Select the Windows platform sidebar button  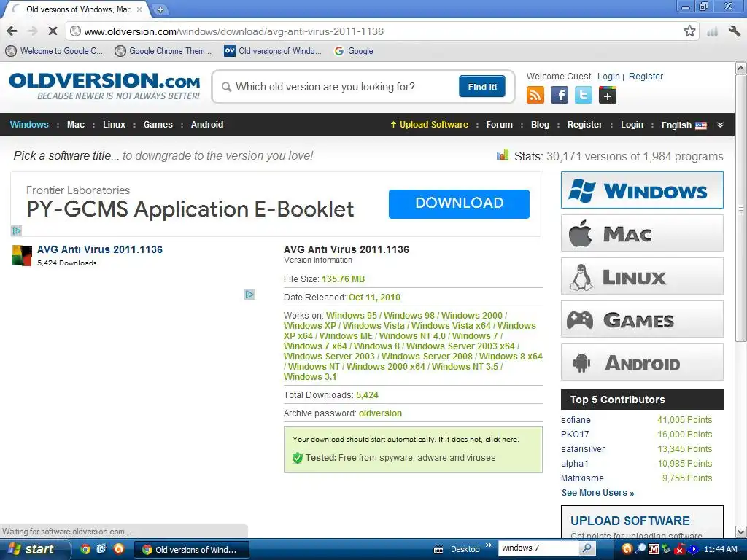pos(642,190)
